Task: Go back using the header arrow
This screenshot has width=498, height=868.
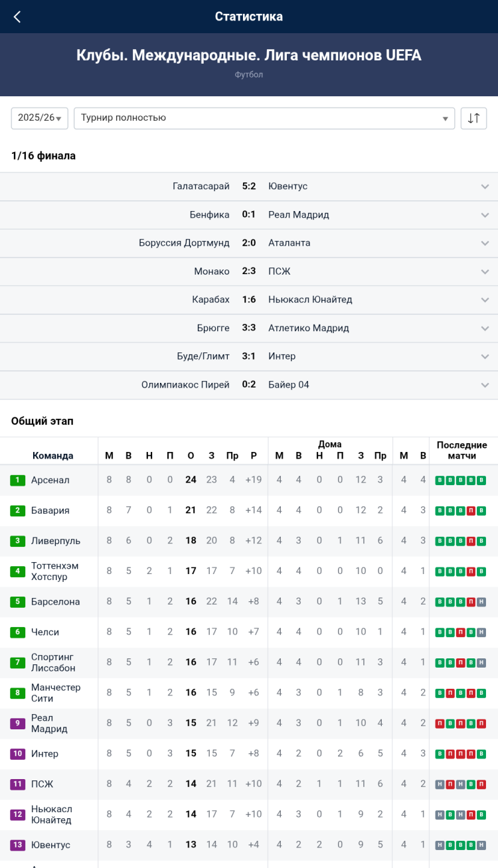Action: [17, 17]
